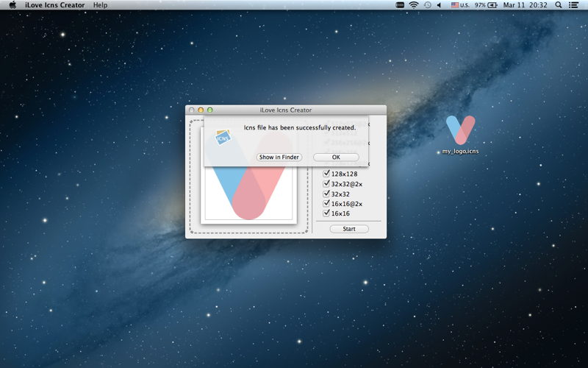Toggle the 32x32@2x checkbox
The height and width of the screenshot is (368, 588).
tap(326, 183)
